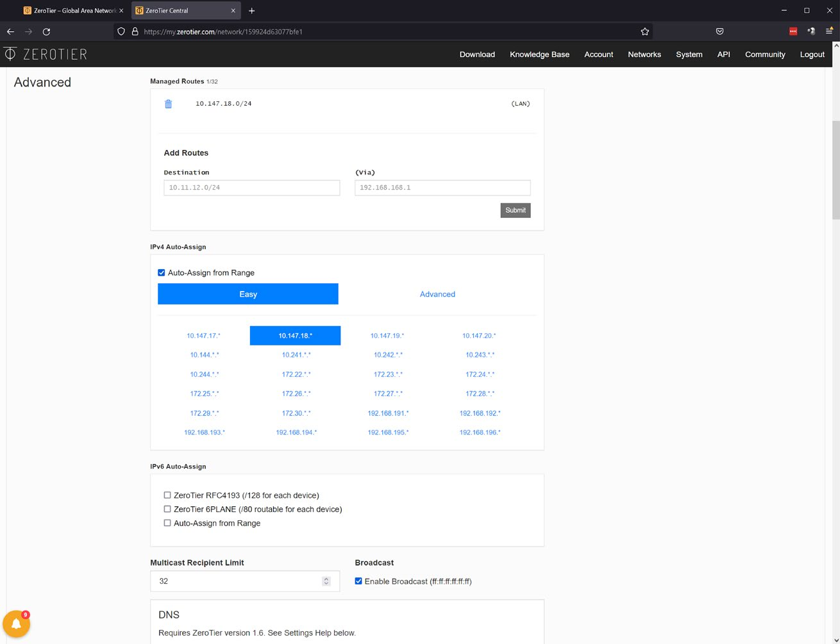Go forward in browser history

click(28, 31)
